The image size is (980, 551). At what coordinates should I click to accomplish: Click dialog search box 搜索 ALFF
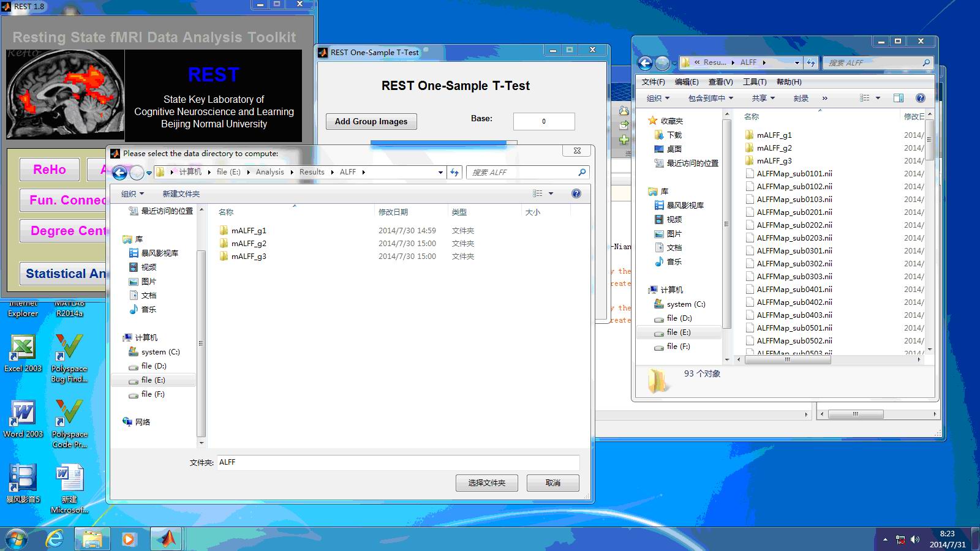[528, 173]
